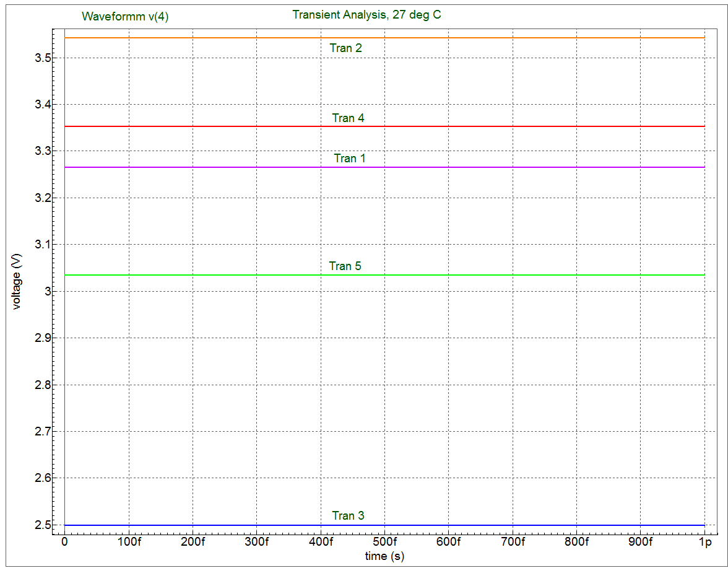This screenshot has width=728, height=568.
Task: Click the 300f x-axis tick value
Action: tap(256, 542)
